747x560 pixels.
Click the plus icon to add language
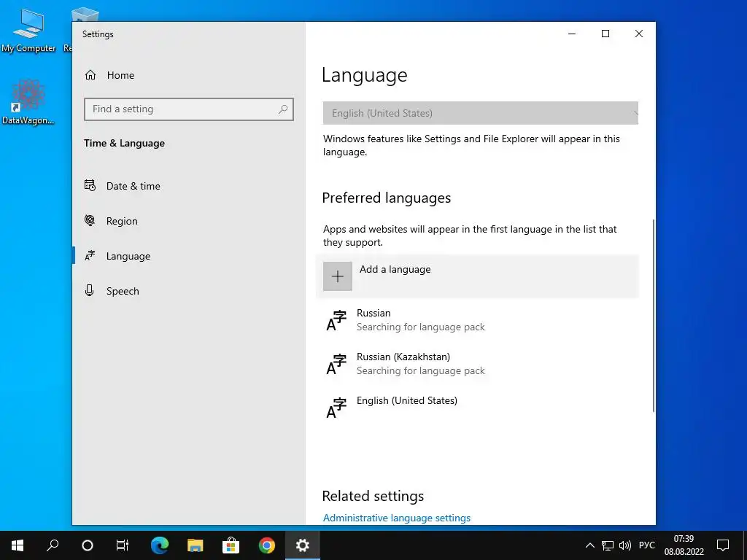click(337, 276)
